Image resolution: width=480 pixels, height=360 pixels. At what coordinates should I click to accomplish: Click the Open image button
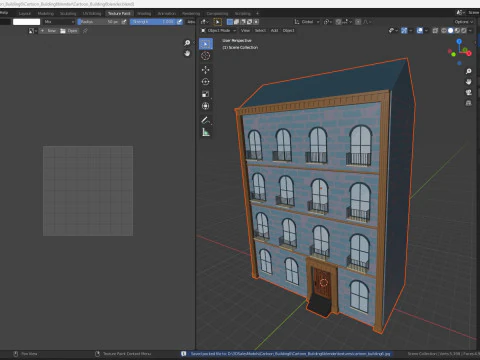point(69,31)
